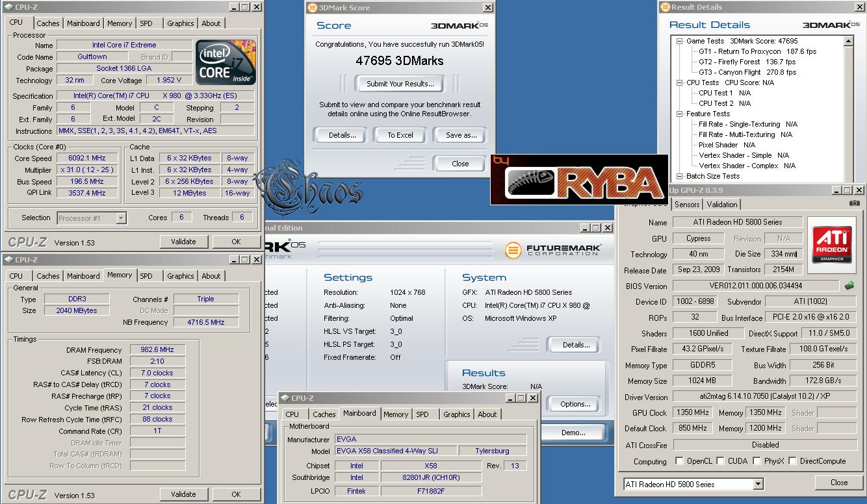Collapse the Game Tests tree node

coord(679,41)
